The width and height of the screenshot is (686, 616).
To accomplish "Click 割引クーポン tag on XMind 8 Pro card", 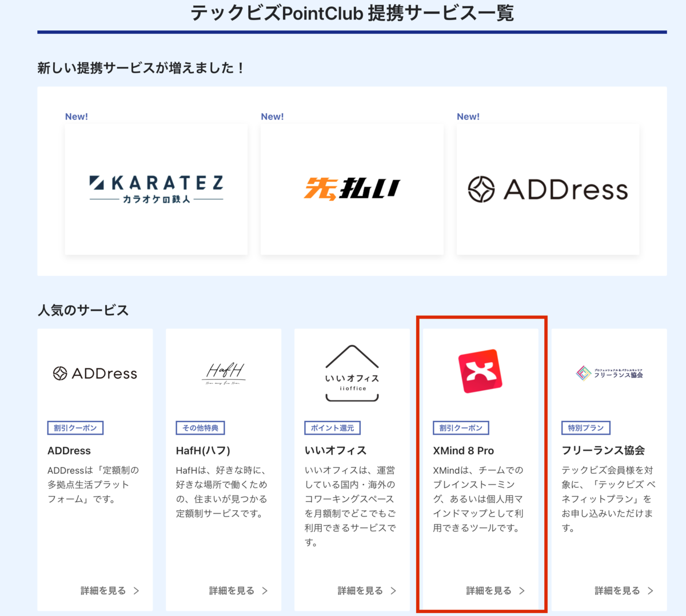I will click(461, 428).
